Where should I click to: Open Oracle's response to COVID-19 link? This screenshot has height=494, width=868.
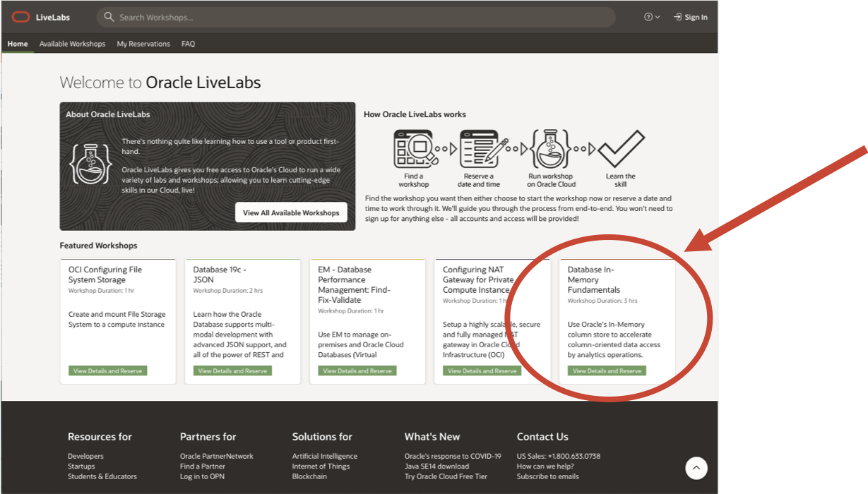(453, 456)
